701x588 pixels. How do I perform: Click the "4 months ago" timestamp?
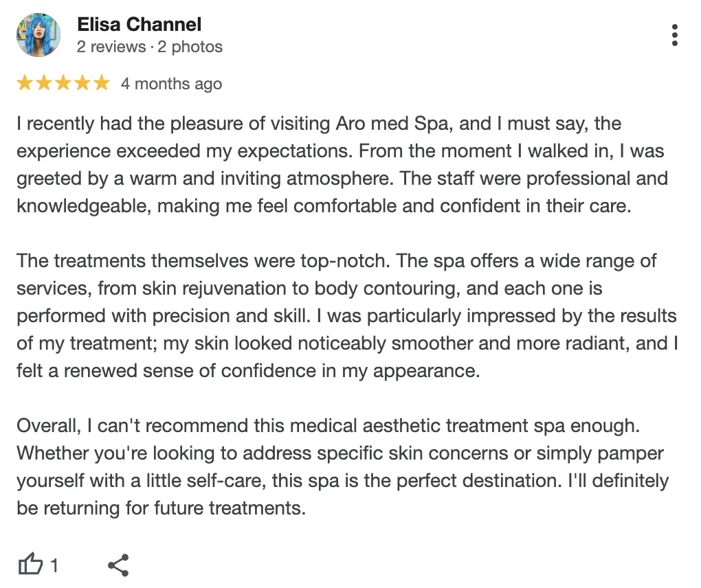tap(171, 84)
